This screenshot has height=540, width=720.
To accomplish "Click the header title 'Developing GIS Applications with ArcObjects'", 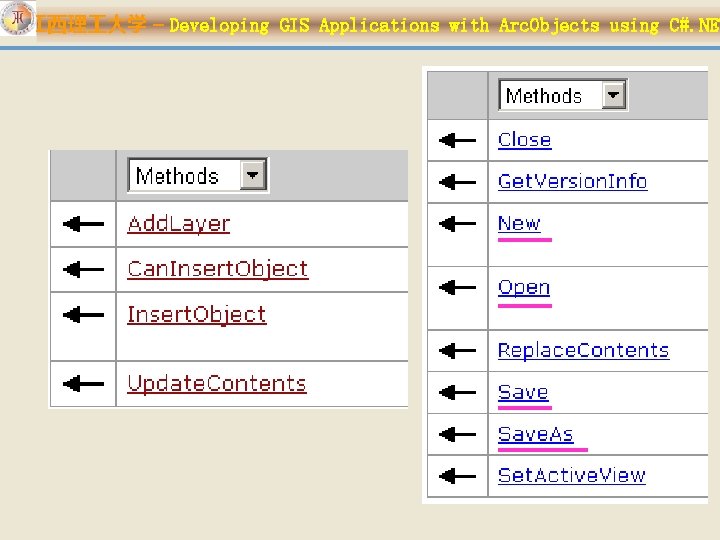I will (x=384, y=25).
